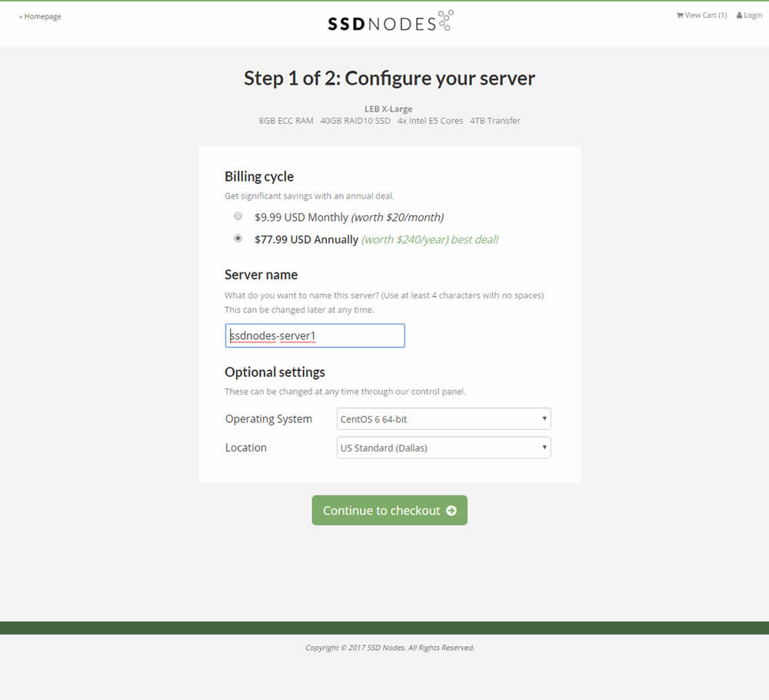Click the arrow on the CentOS 6 64-bit selector
The height and width of the screenshot is (700, 769).
[x=544, y=419]
